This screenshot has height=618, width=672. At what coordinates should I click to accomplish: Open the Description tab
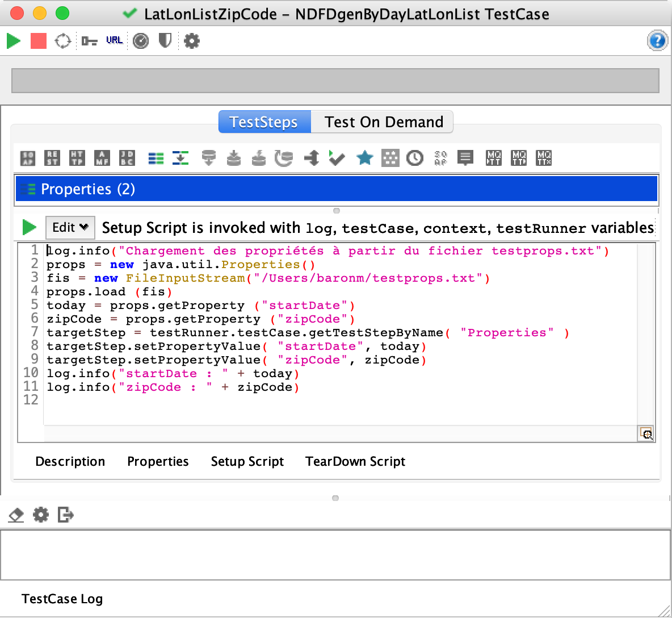pos(70,462)
